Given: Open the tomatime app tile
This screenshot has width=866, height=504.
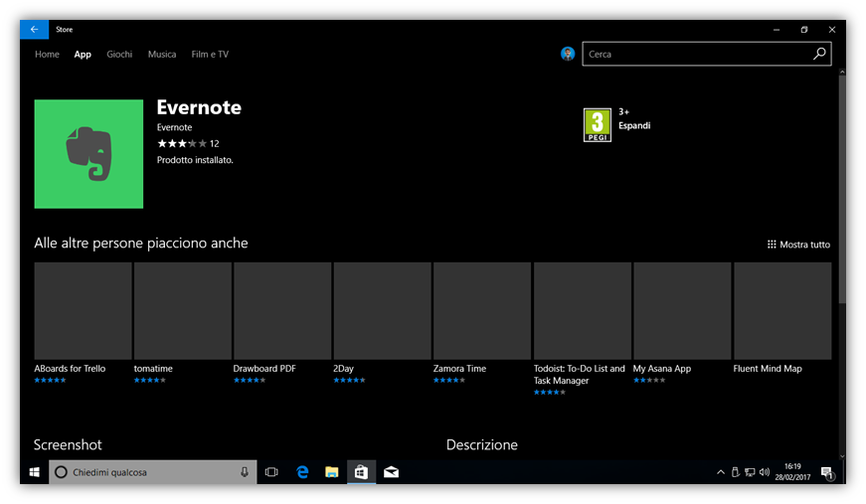Looking at the screenshot, I should tap(182, 311).
